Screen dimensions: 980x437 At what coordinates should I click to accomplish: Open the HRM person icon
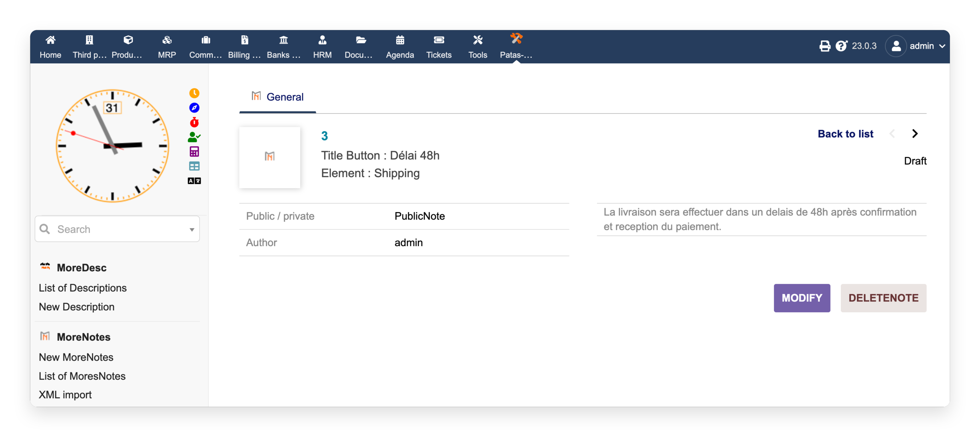322,40
